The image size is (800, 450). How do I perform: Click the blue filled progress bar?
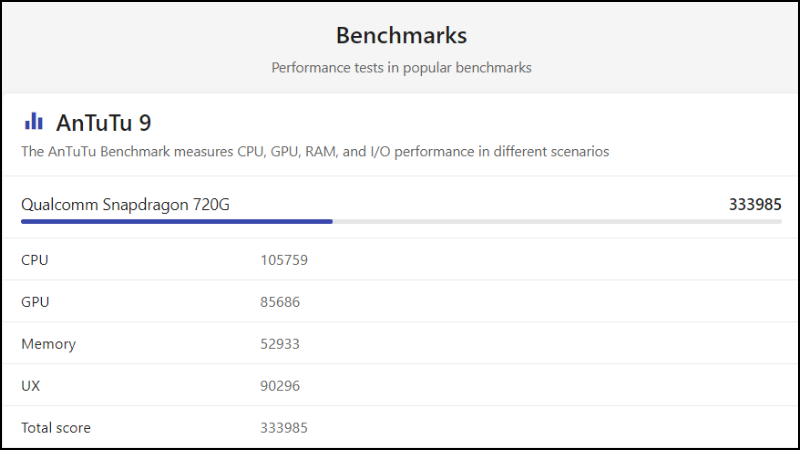coord(176,221)
